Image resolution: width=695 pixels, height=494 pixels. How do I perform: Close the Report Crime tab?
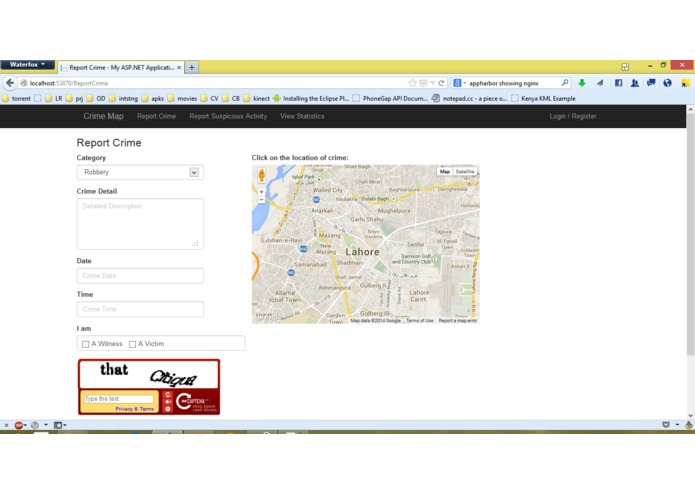(x=179, y=68)
